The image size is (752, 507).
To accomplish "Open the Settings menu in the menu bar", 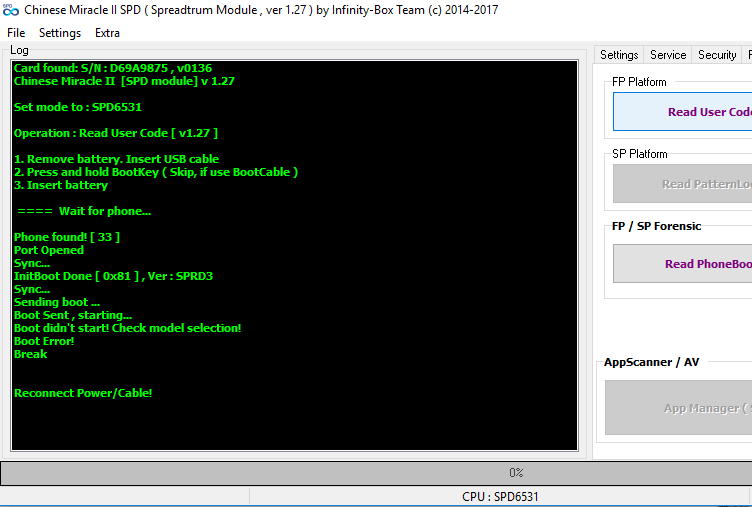I will click(60, 33).
